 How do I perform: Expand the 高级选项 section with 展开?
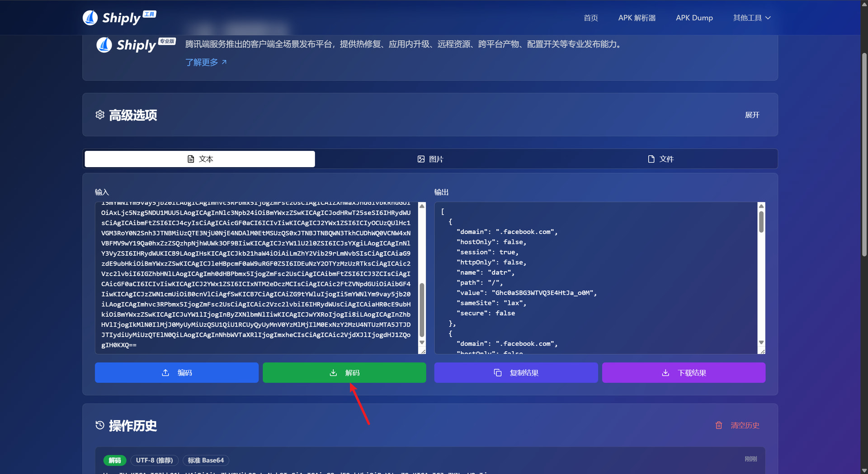[x=752, y=115]
